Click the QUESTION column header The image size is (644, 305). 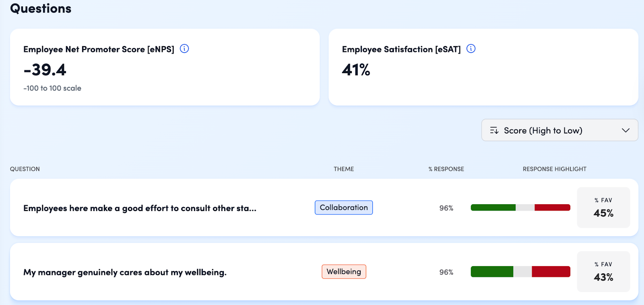tap(25, 169)
